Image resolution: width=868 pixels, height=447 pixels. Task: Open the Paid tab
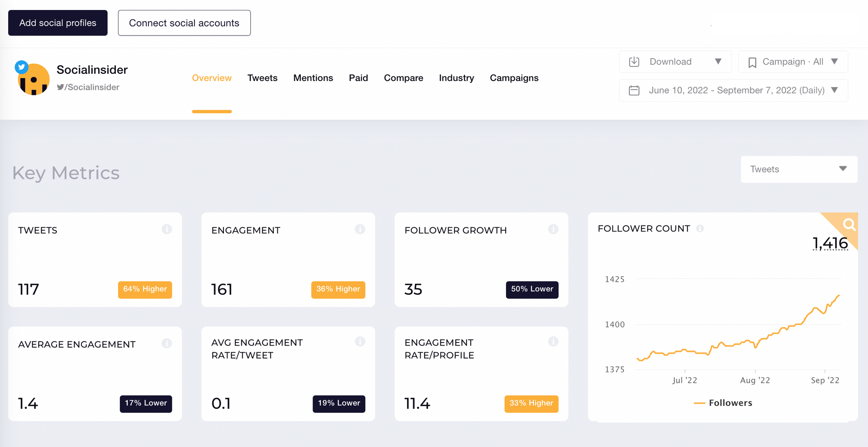click(x=358, y=78)
